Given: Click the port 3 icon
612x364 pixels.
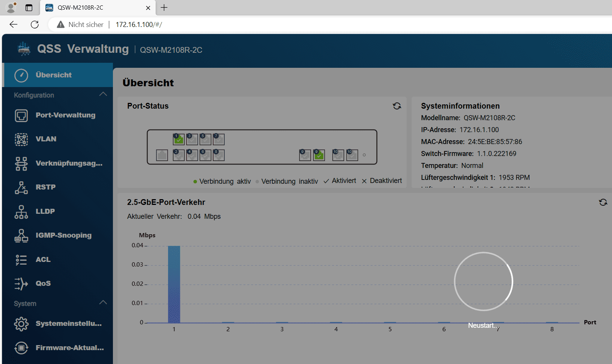Looking at the screenshot, I should point(192,139).
